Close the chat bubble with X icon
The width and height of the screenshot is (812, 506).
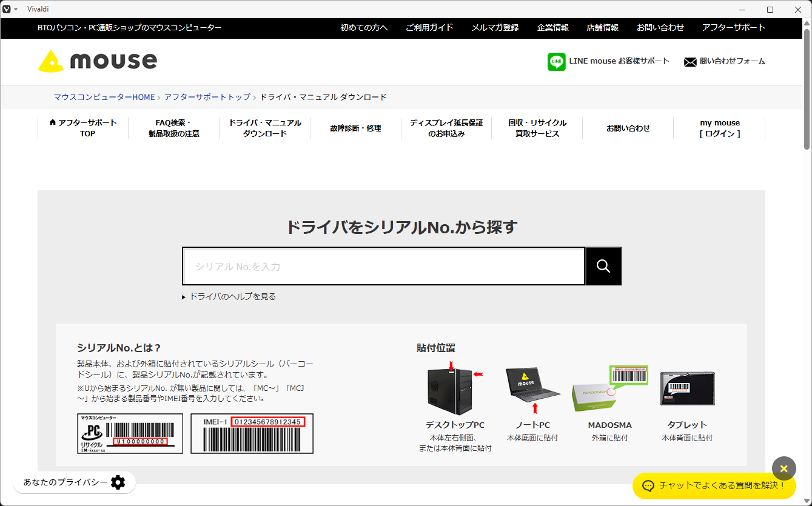pyautogui.click(x=783, y=468)
